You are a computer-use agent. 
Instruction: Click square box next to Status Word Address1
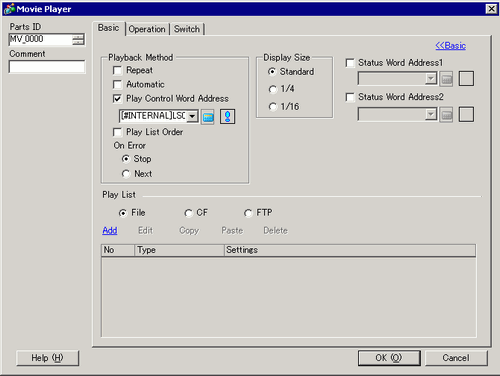pos(466,79)
